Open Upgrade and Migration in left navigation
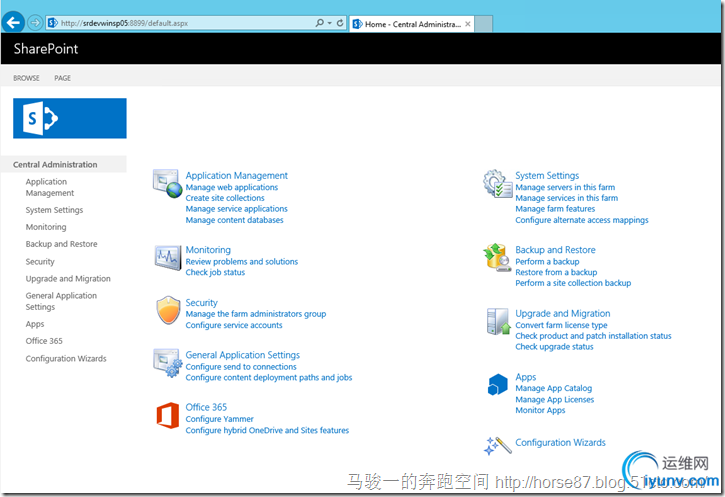 pos(68,279)
